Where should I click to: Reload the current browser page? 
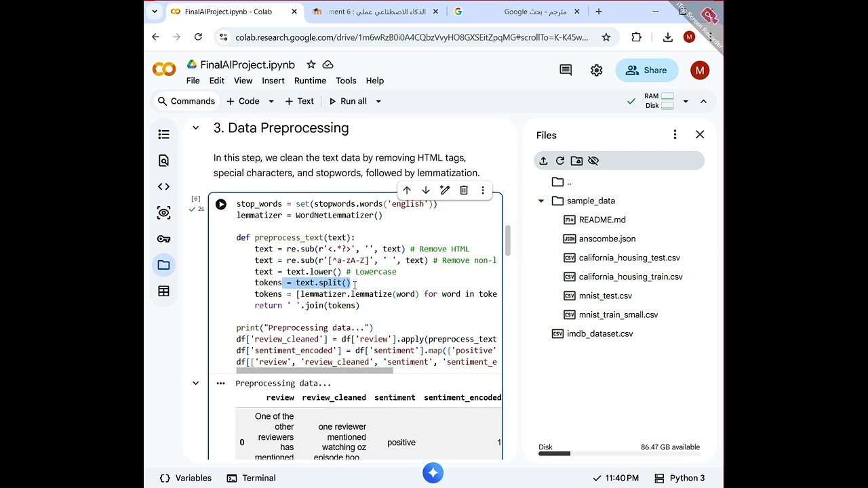pyautogui.click(x=198, y=37)
